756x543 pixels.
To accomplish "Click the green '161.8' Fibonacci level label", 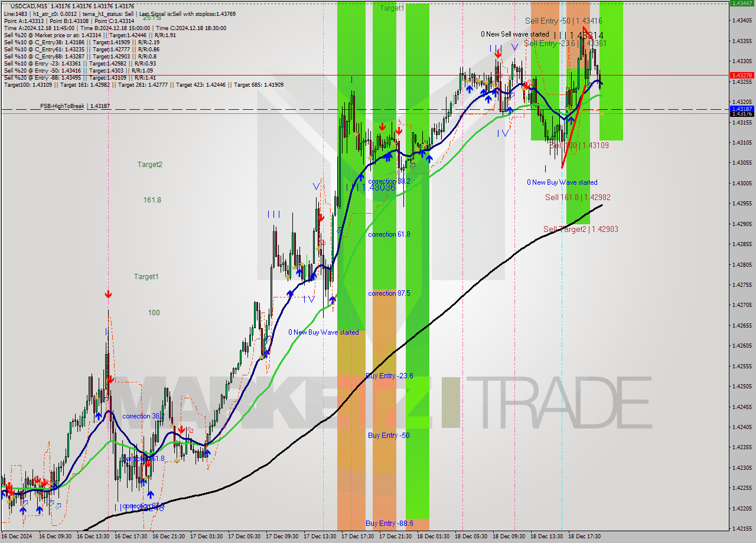I will 152,200.
